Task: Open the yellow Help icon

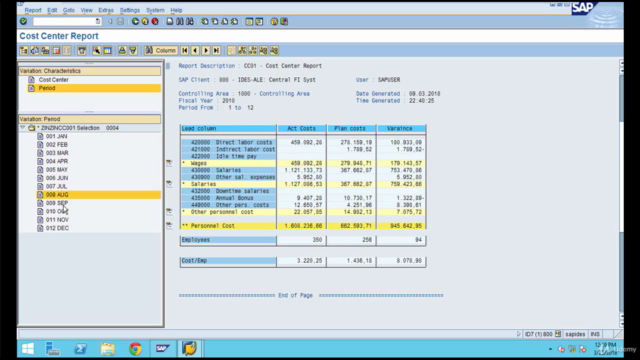Action: click(274, 21)
